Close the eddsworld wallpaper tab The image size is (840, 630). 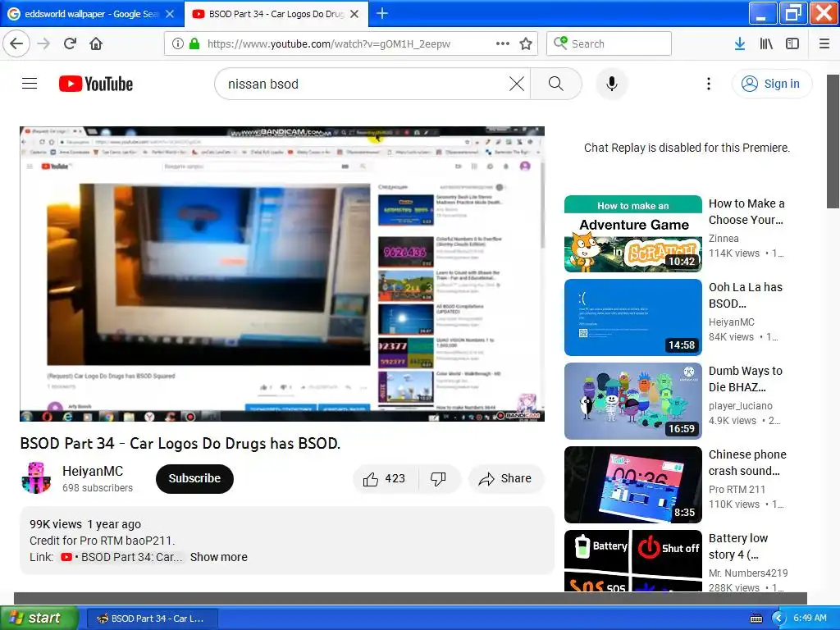[x=170, y=14]
